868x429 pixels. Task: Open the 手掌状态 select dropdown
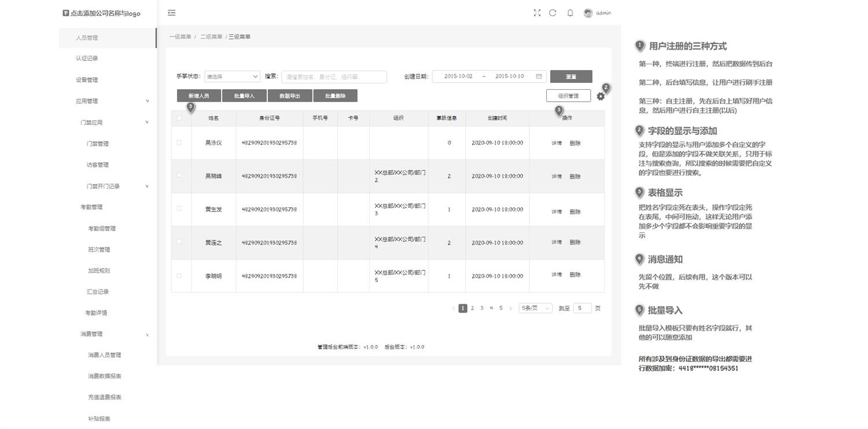pyautogui.click(x=233, y=76)
